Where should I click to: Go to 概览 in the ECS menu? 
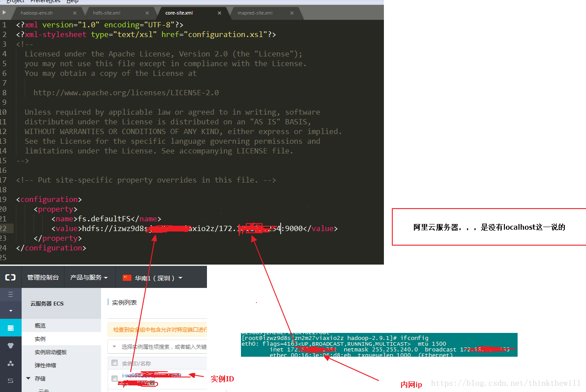(x=40, y=325)
